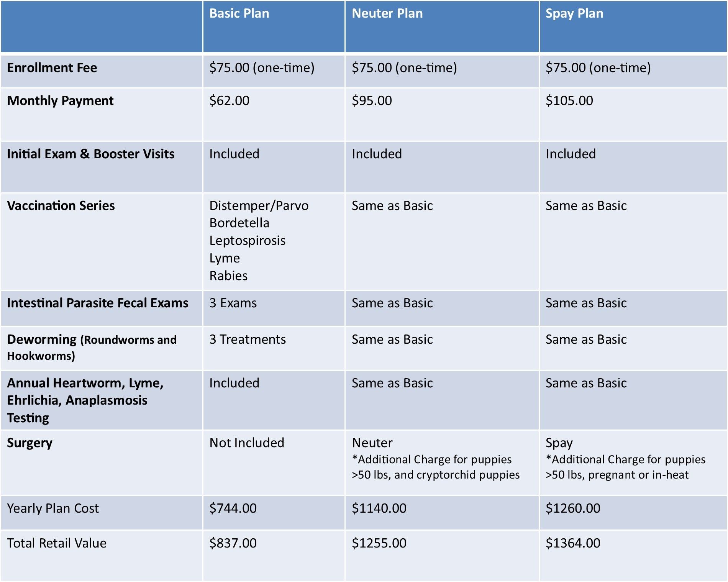Click the Enrollment Fee row label
This screenshot has height=582, width=728.
(52, 68)
